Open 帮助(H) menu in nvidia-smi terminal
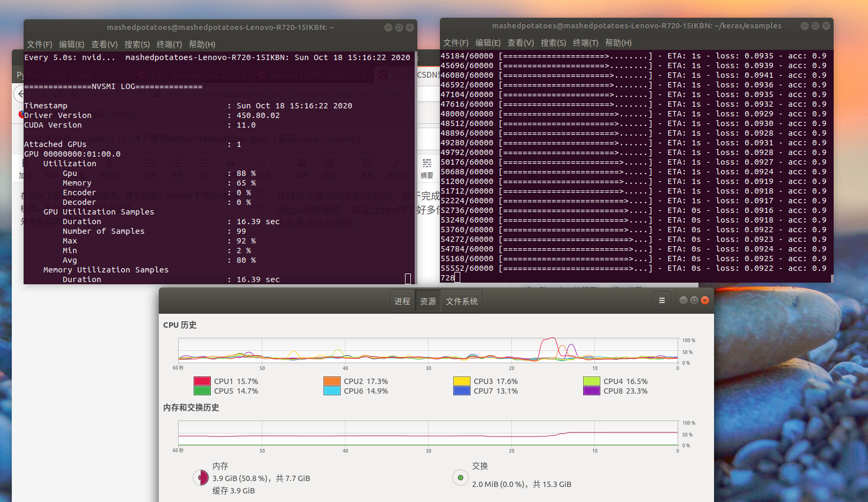The height and width of the screenshot is (502, 868). [202, 45]
